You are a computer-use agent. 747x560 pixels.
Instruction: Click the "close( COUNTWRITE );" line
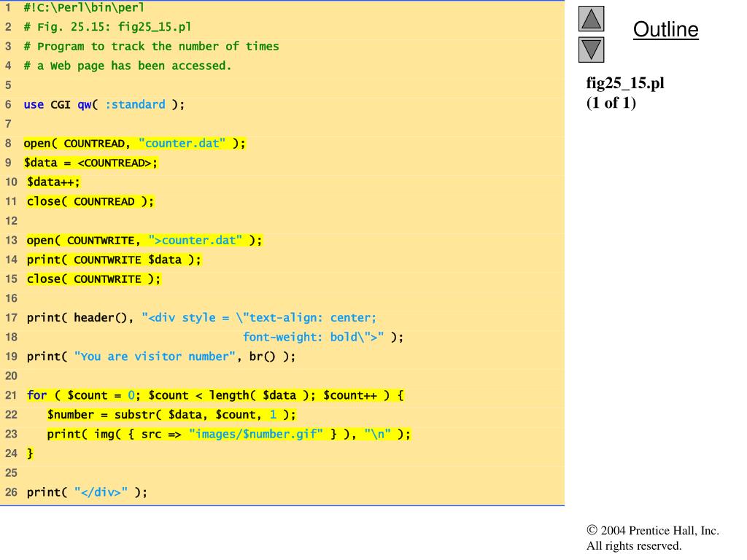(94, 279)
